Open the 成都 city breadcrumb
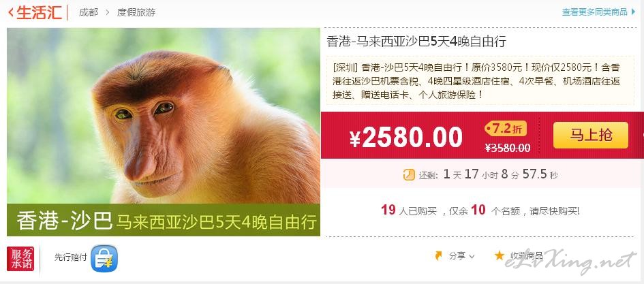This screenshot has height=284, width=644. pos(89,12)
